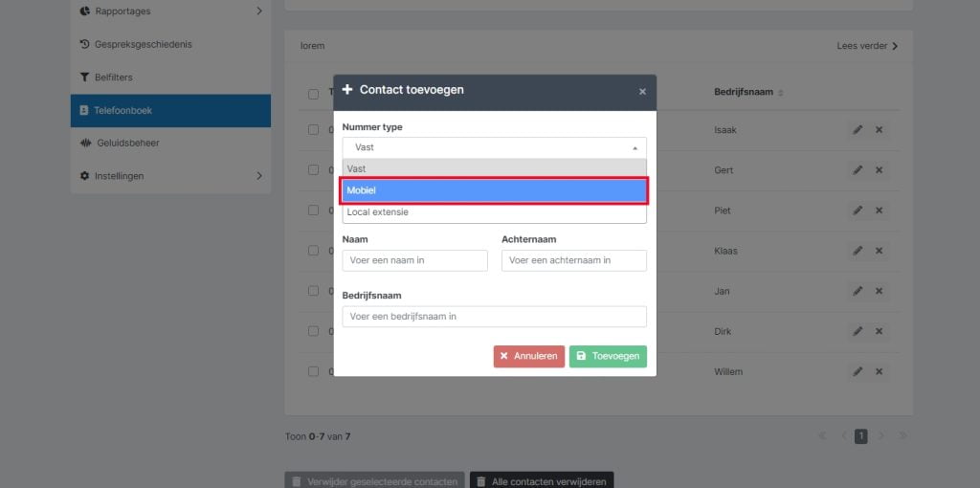The height and width of the screenshot is (488, 980).
Task: Delete the Gert contact with X icon
Action: 879,170
